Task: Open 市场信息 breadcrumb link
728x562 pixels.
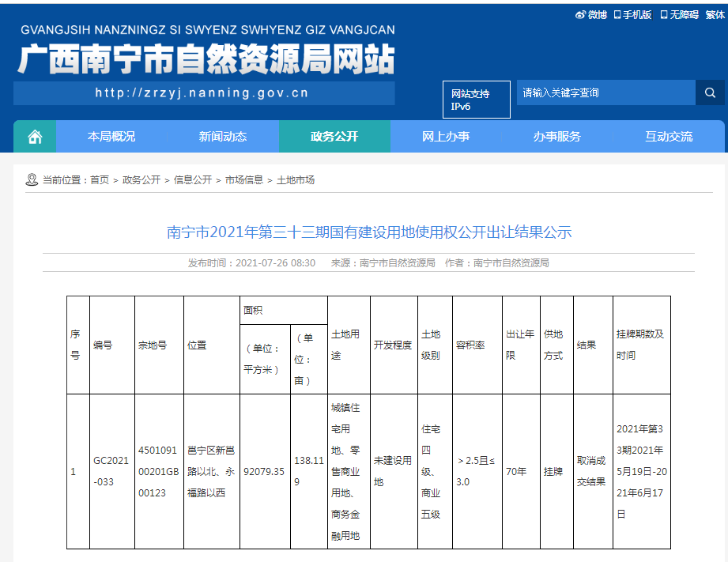Action: pos(244,180)
